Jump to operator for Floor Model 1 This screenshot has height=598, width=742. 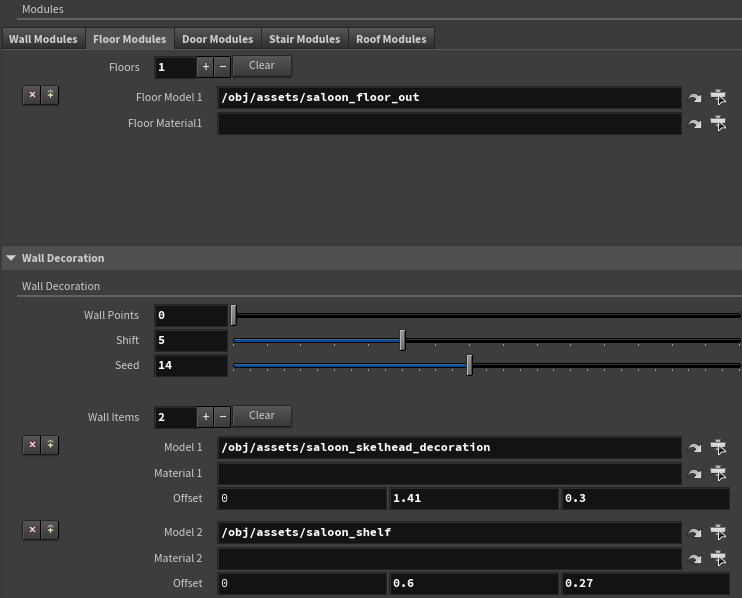[694, 98]
